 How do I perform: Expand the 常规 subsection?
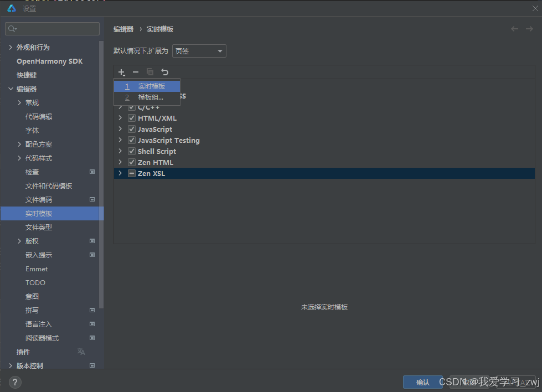click(x=19, y=102)
